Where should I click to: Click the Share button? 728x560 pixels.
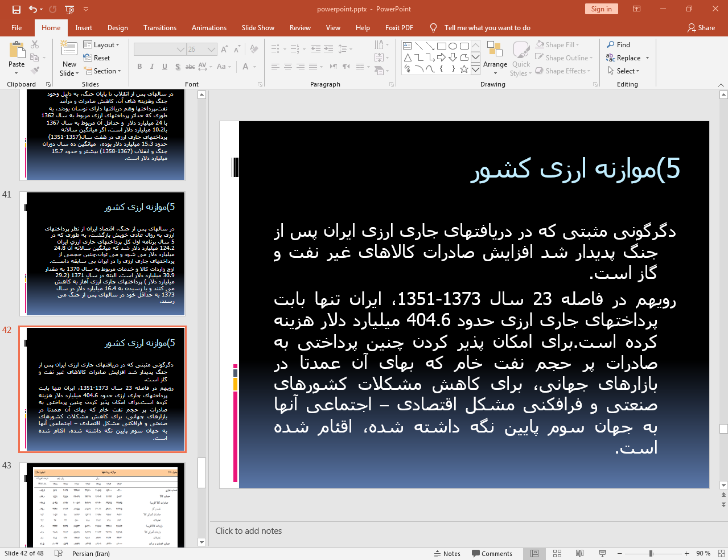701,28
